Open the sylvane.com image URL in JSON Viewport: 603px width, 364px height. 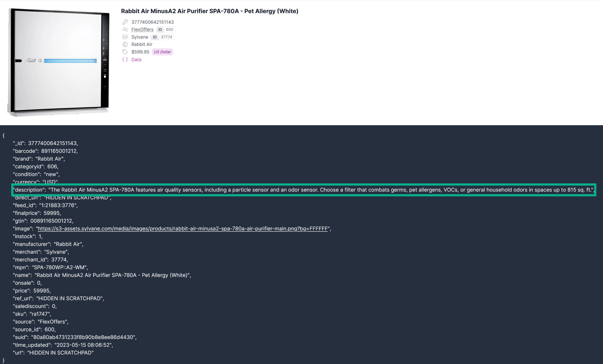click(183, 228)
